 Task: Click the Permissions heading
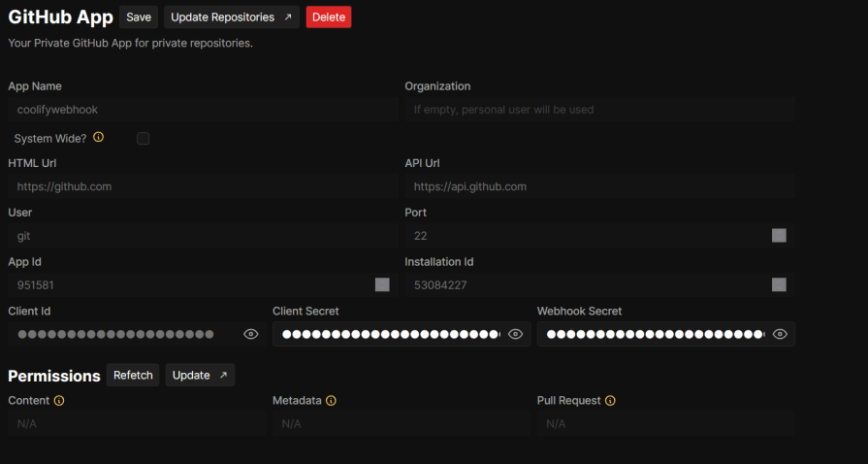54,376
